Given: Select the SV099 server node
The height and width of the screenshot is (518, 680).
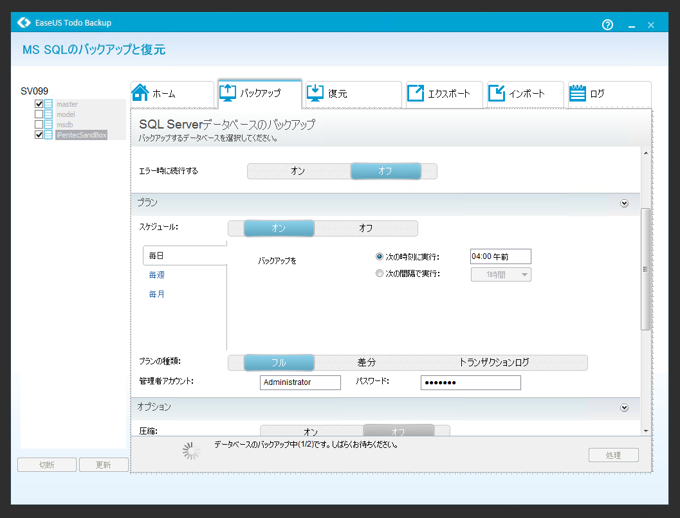Looking at the screenshot, I should 34,91.
